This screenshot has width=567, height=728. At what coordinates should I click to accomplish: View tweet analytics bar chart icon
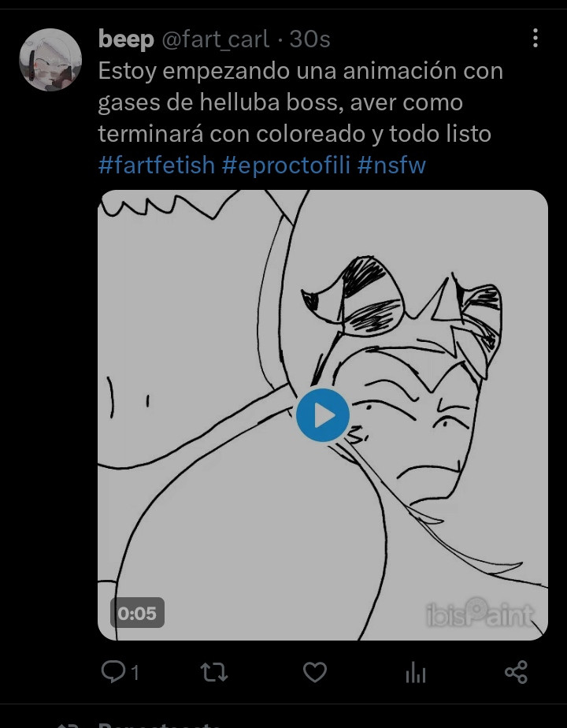coord(415,672)
